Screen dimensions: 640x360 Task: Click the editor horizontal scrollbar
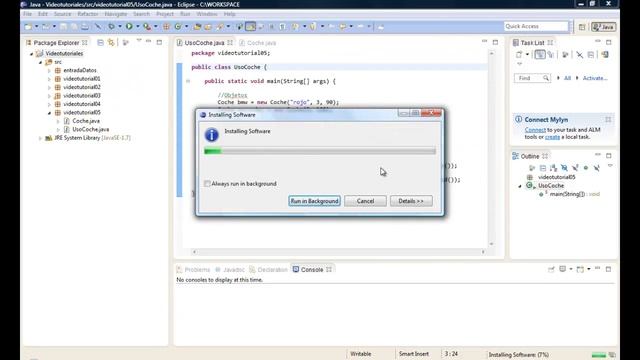[x=338, y=252]
